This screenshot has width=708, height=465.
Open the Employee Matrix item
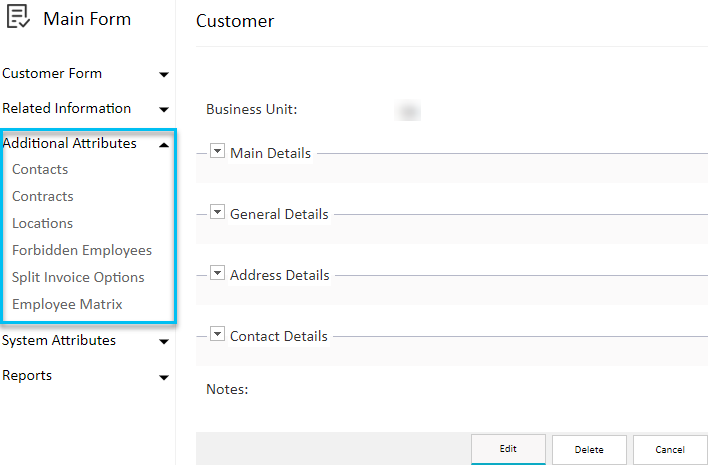(x=67, y=305)
